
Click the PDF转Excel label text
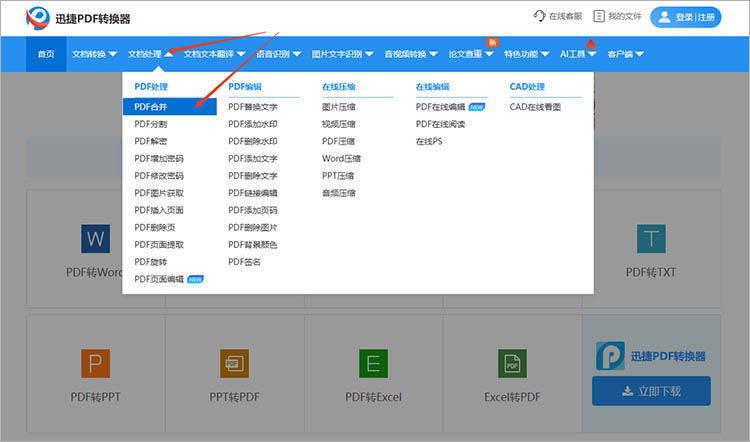point(374,397)
